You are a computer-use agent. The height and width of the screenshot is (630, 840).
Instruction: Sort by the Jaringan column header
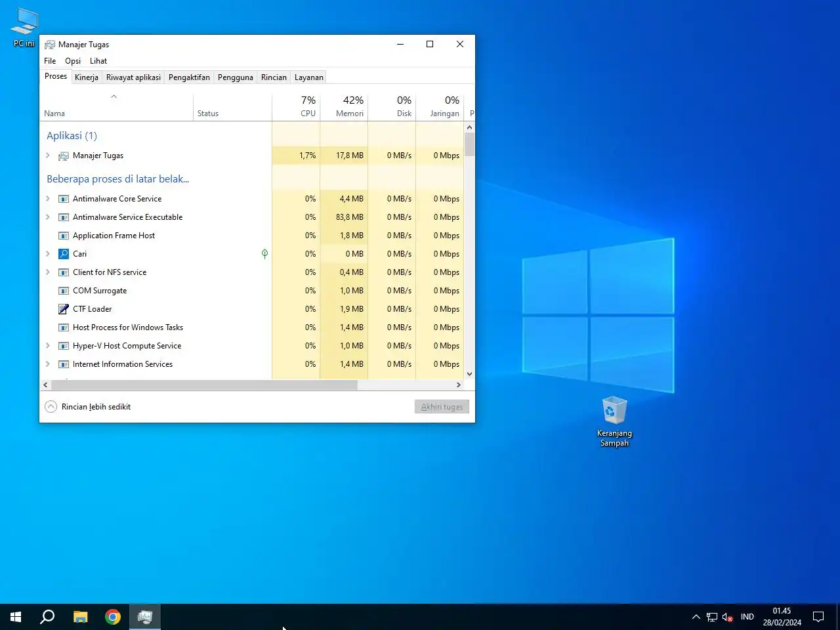click(440, 108)
